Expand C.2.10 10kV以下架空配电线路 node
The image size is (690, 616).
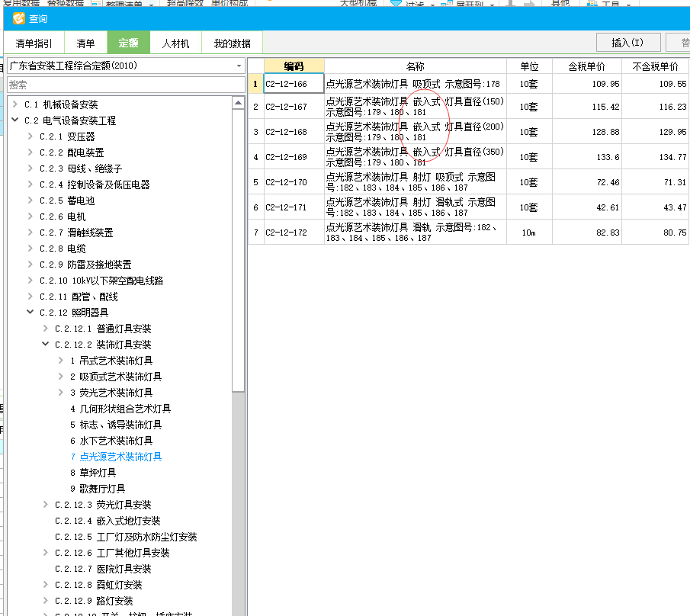pos(30,281)
